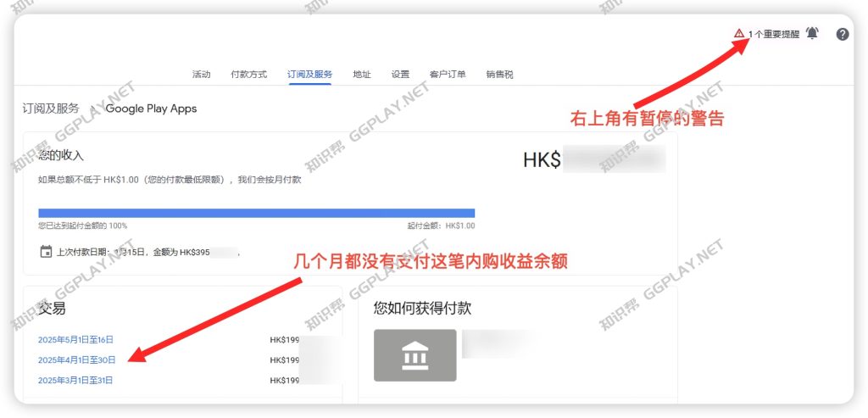Screen dimensions: 868x418
Task: Click the red warning triangle icon
Action: pyautogui.click(x=738, y=34)
